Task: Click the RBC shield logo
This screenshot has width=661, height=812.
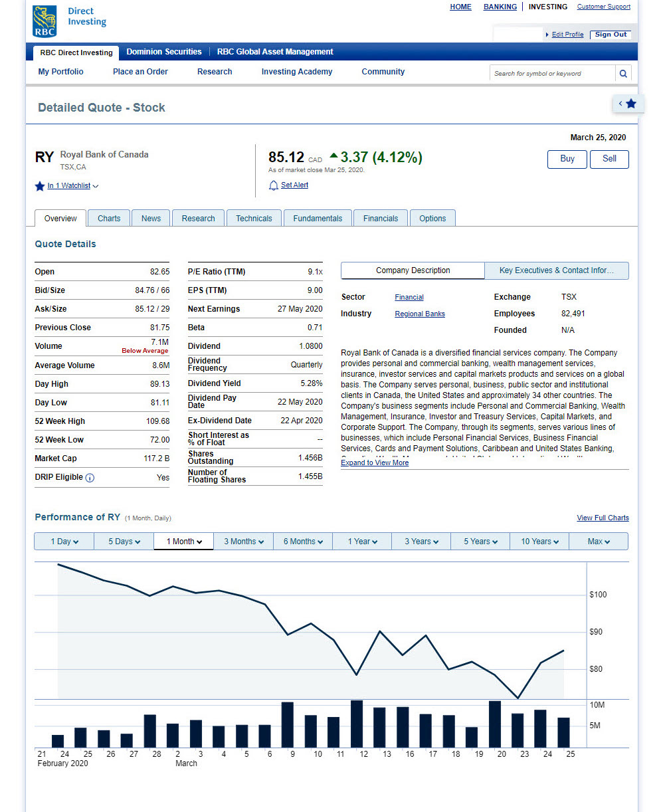Action: tap(45, 21)
